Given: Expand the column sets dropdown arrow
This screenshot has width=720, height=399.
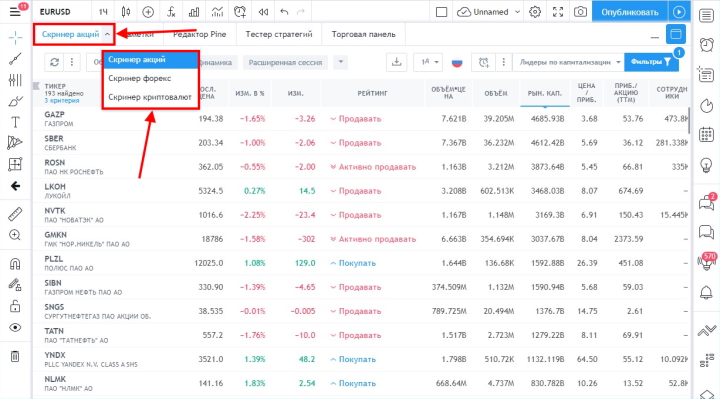Looking at the screenshot, I should point(341,62).
